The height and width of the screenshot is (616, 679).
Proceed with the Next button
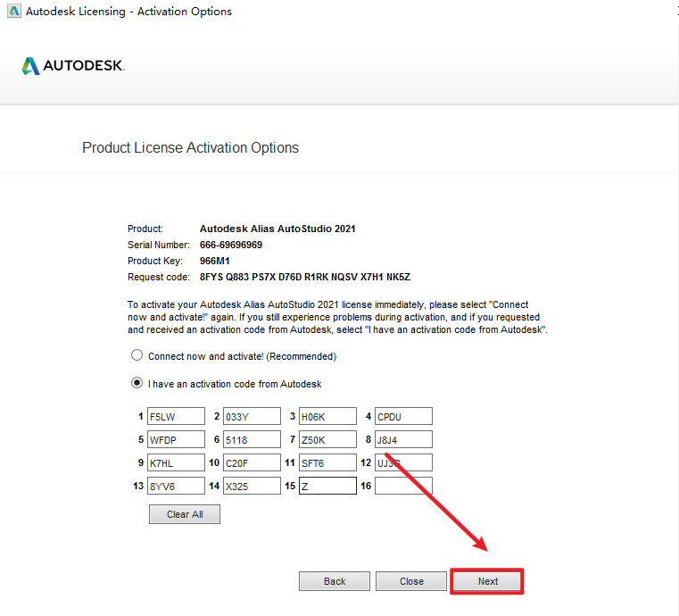[487, 581]
